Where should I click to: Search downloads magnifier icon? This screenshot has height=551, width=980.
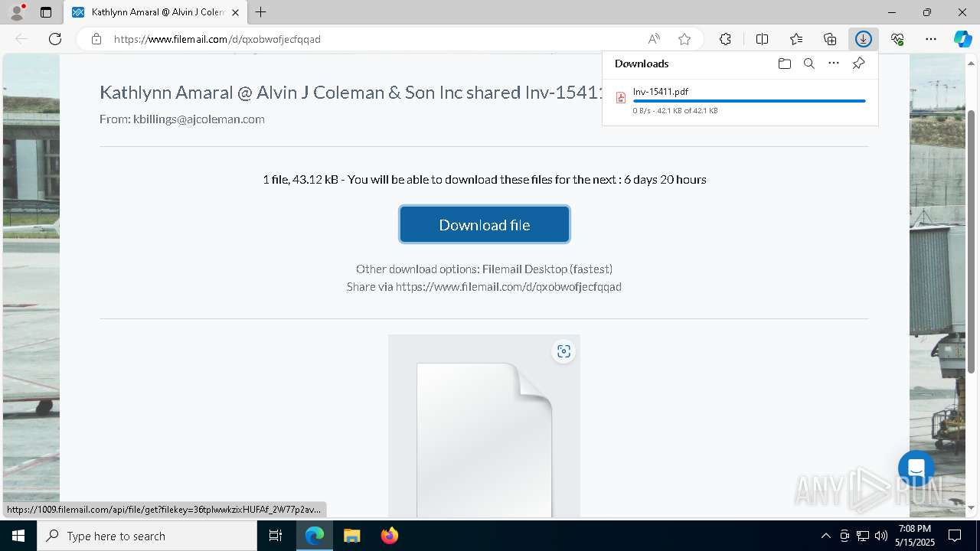tap(809, 64)
